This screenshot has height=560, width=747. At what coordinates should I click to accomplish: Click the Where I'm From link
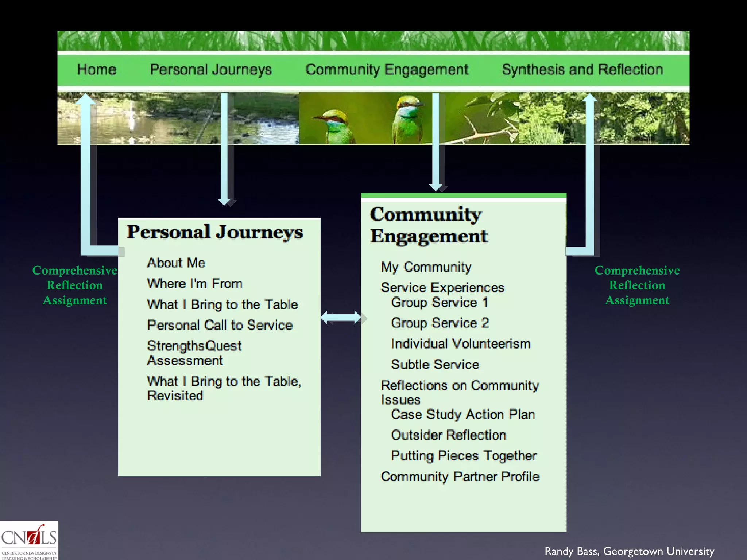pos(194,284)
